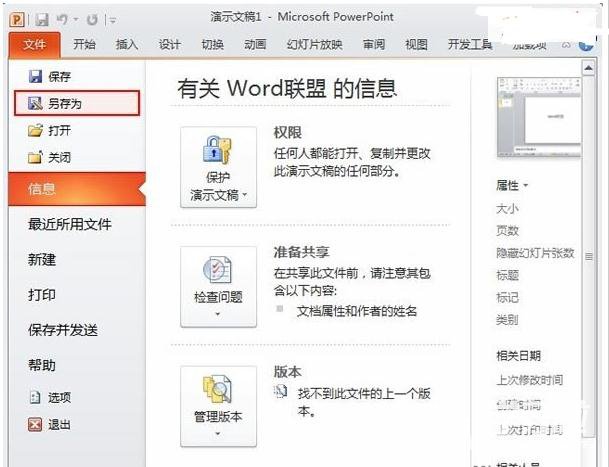
Task: Expand the 保护演示文稿 dropdown arrow
Action: pos(245,194)
